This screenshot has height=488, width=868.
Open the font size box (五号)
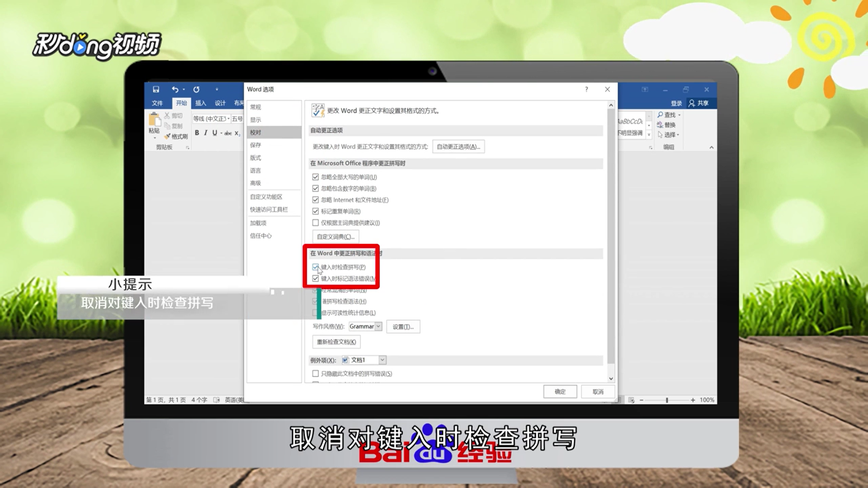coord(237,119)
